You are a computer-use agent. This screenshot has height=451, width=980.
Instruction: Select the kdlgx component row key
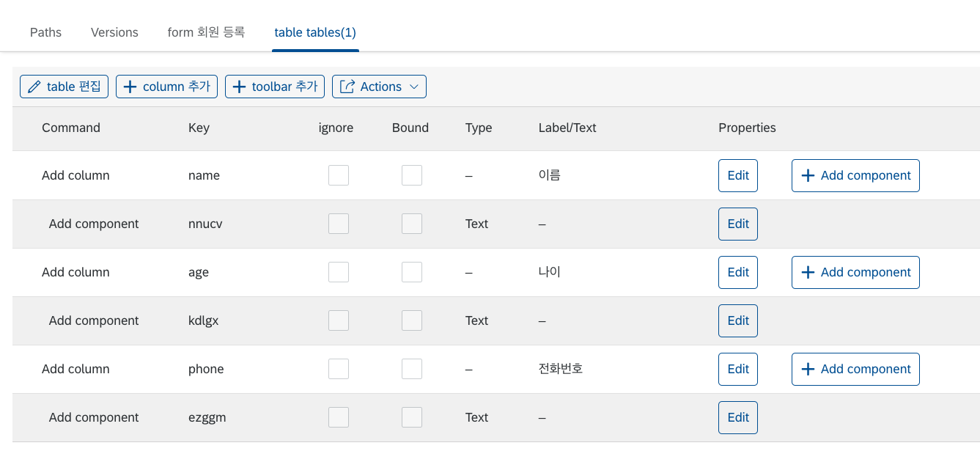pyautogui.click(x=204, y=320)
